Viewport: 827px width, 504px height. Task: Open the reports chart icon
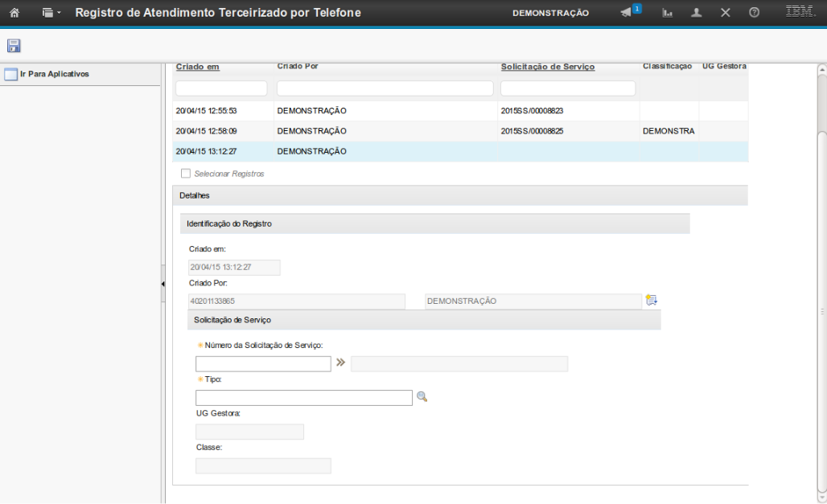(668, 13)
